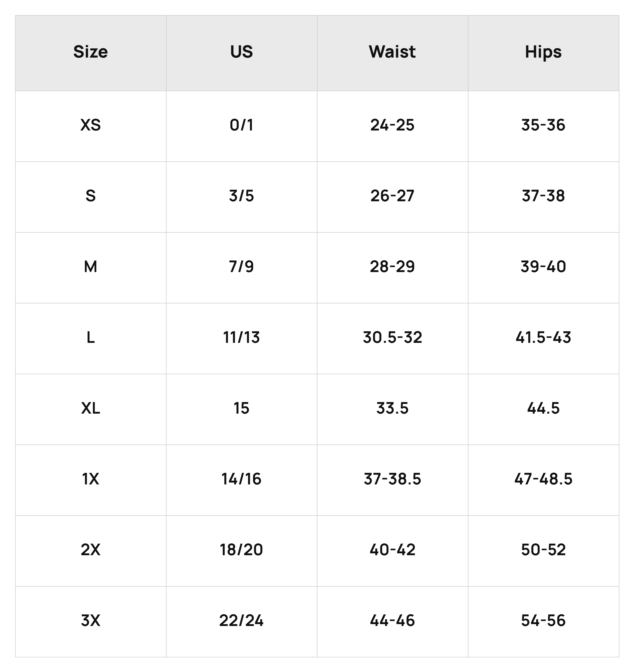Screen dimensions: 634x672
Task: Select the 2X size label
Action: pyautogui.click(x=91, y=550)
